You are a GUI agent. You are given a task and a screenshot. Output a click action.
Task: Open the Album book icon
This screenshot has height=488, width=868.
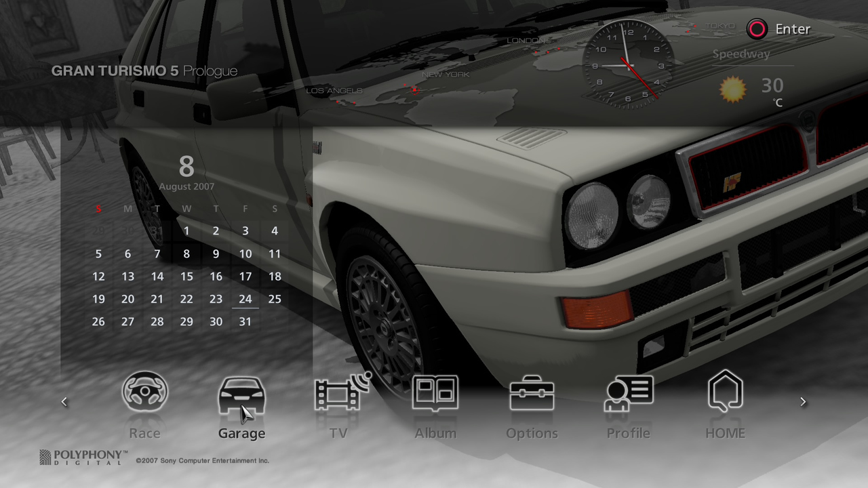[435, 392]
